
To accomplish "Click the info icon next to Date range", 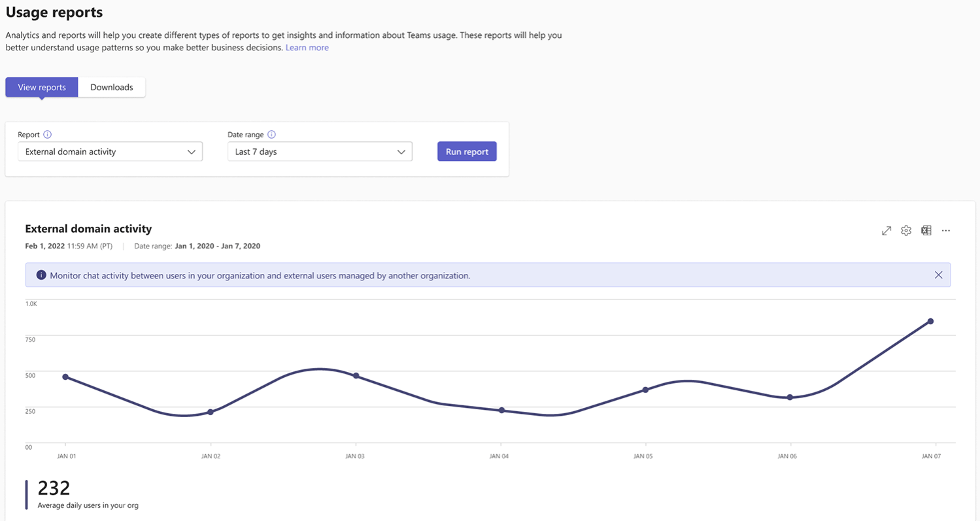I will 272,134.
